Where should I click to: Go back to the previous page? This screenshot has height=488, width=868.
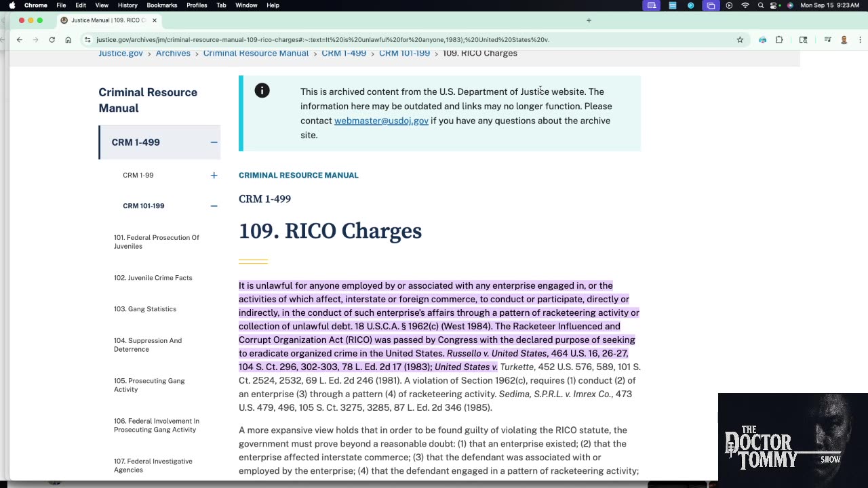(19, 40)
